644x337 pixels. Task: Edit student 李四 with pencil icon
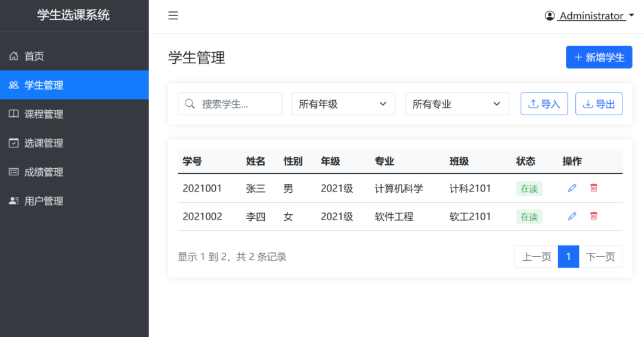[x=572, y=216]
